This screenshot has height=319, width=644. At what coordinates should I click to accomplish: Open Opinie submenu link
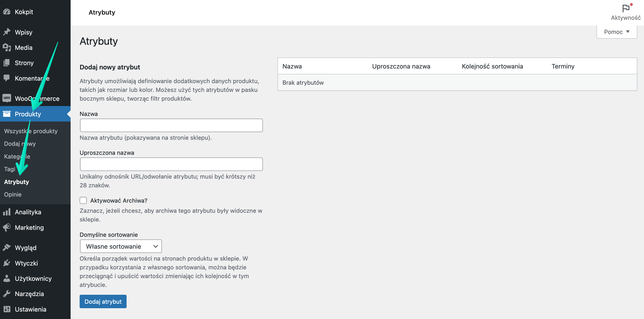coord(13,194)
